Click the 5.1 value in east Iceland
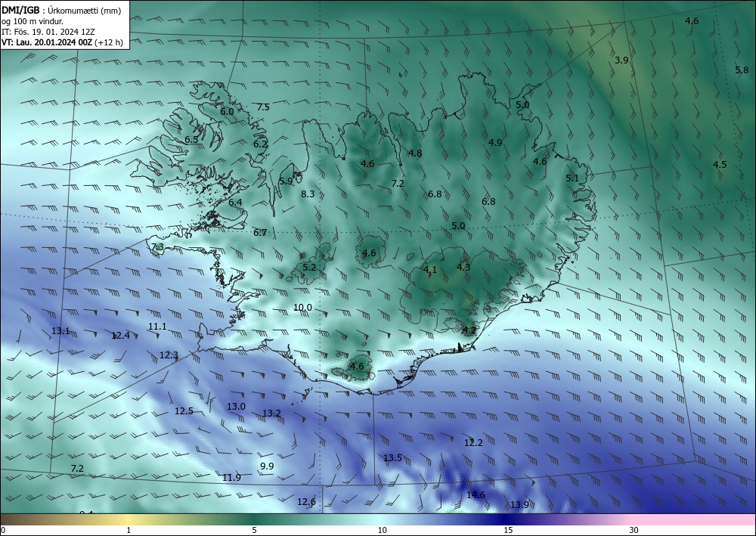 click(x=572, y=178)
